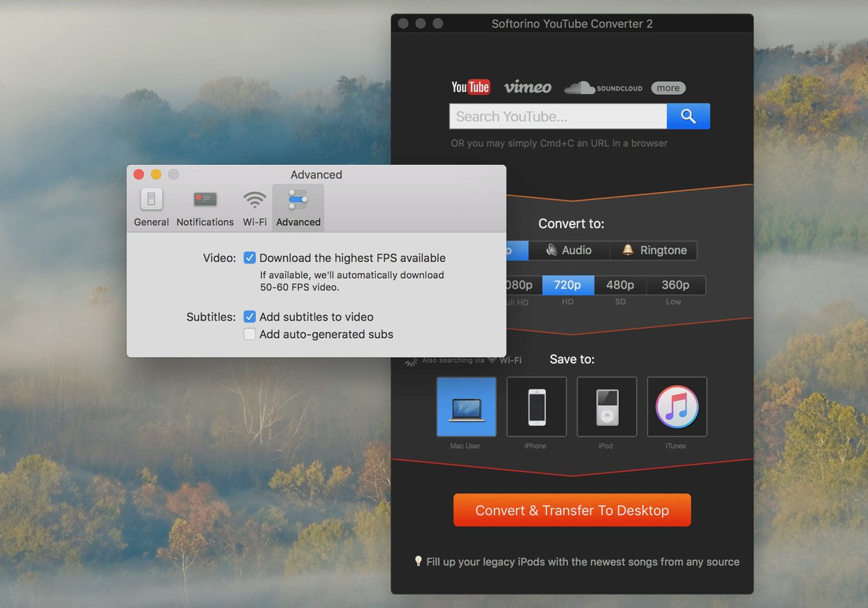Disable downloading the highest FPS available

click(250, 258)
